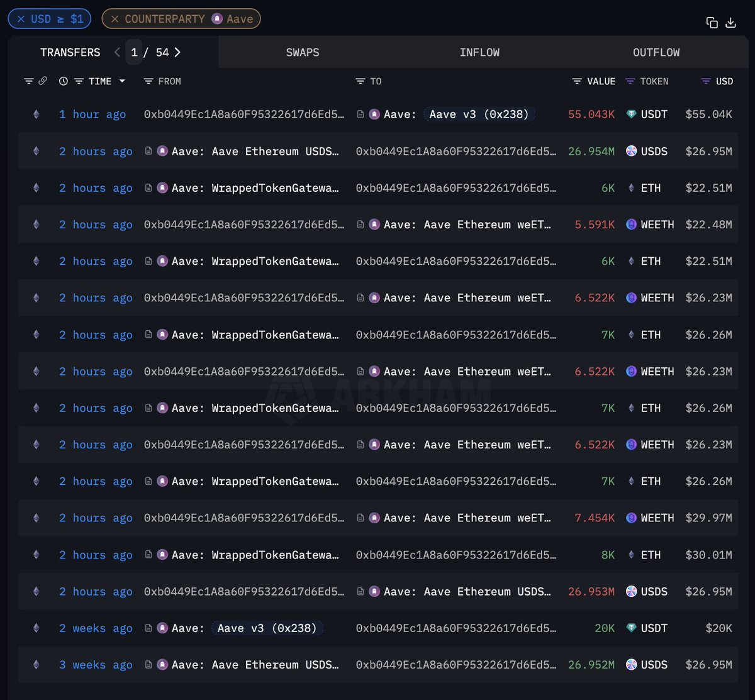Screen dimensions: 755x700
Task: Click Ethereum chain icon in 3 weeks ago row
Action: coord(36,665)
